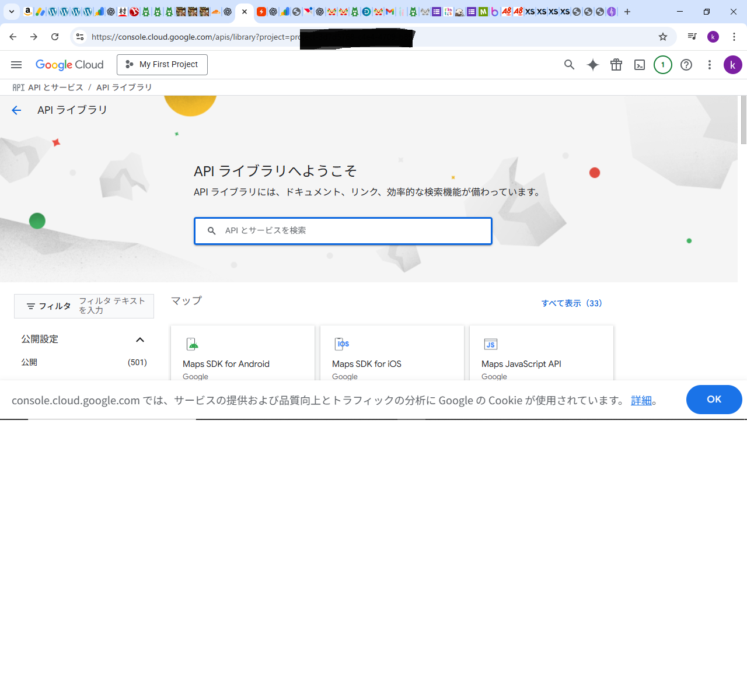Open the My First Project selector
Image resolution: width=747 pixels, height=700 pixels.
(162, 65)
